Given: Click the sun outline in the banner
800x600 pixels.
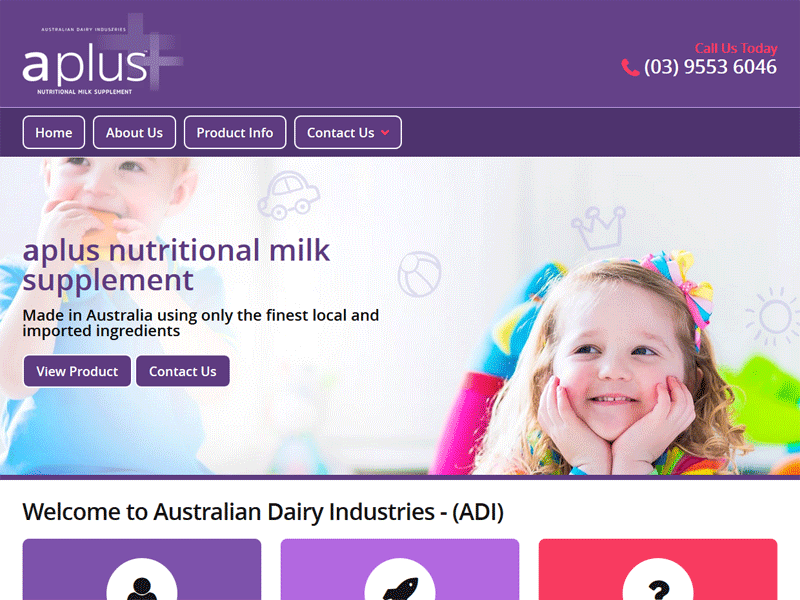Looking at the screenshot, I should (x=772, y=316).
